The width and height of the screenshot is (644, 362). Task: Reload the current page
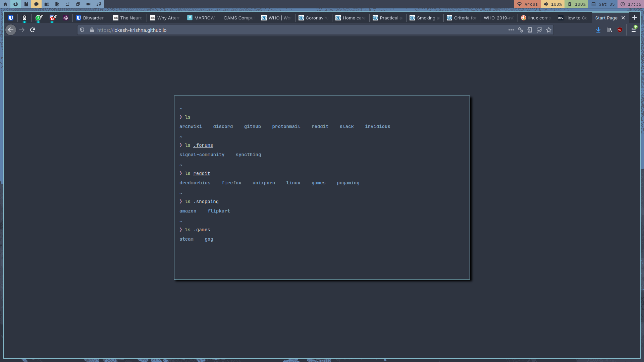pyautogui.click(x=33, y=30)
